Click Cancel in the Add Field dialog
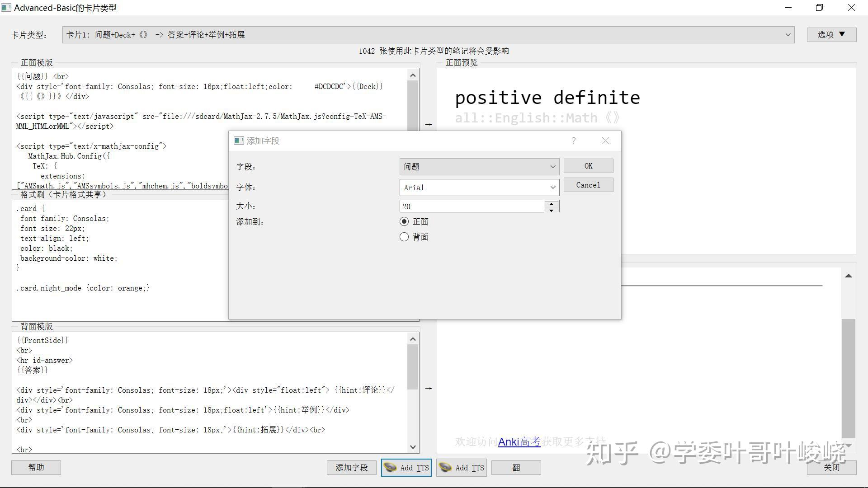The image size is (868, 488). point(588,185)
